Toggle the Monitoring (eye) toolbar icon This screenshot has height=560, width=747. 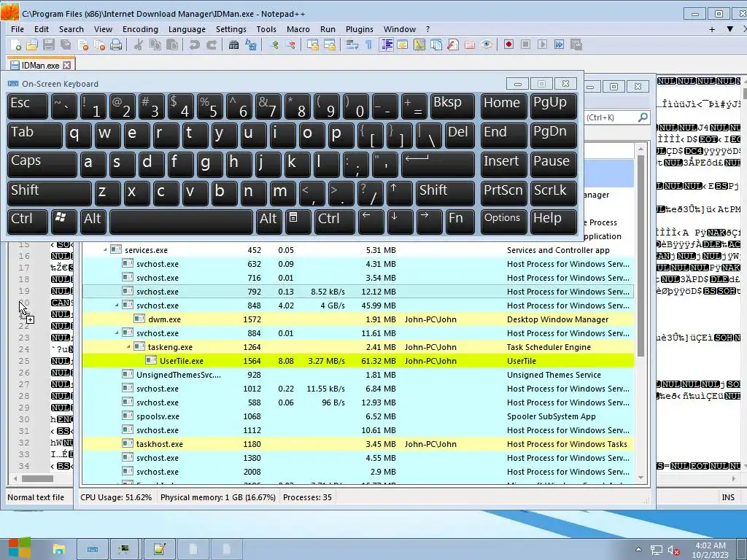pos(487,44)
